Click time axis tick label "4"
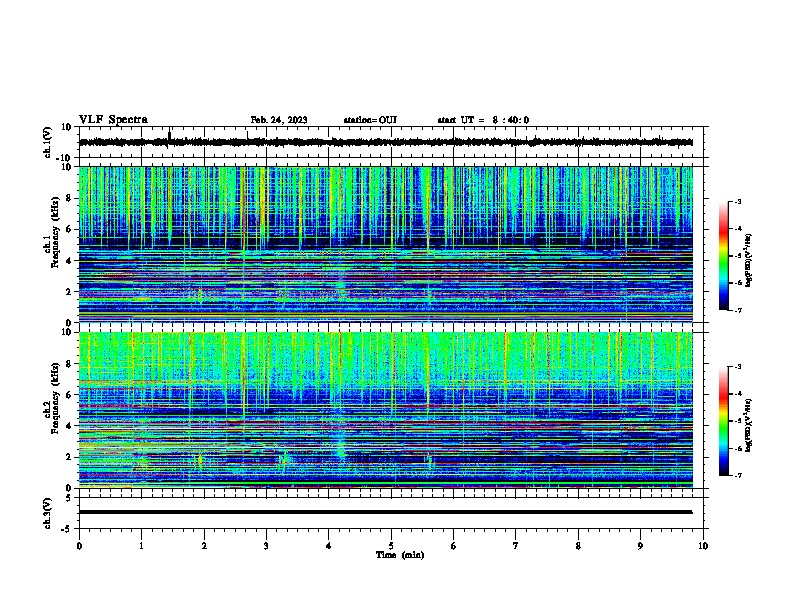 [x=329, y=546]
